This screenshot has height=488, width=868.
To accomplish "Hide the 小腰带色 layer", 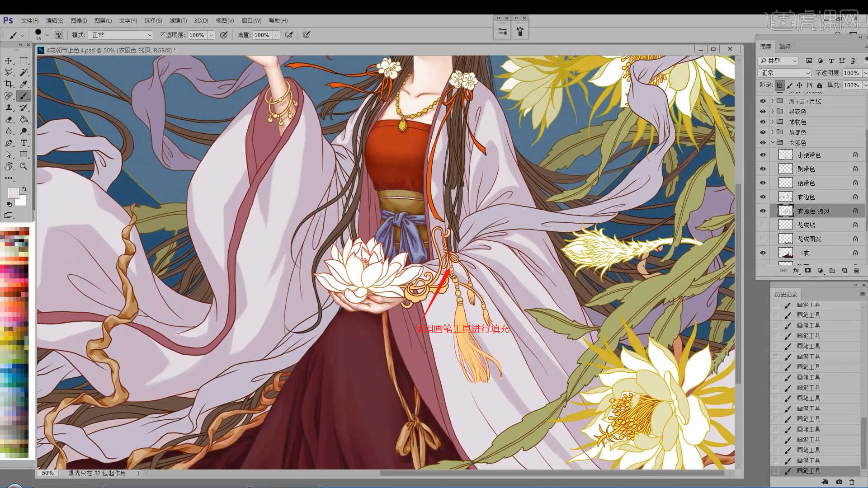I will tap(763, 155).
